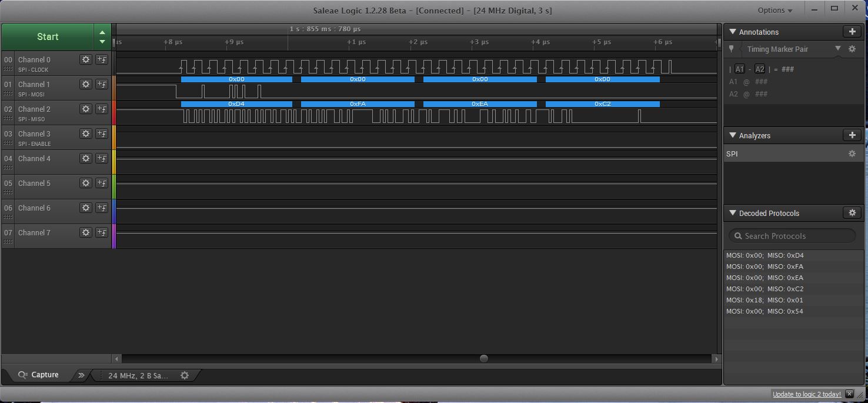Open Timing Marker Pair dropdown
Viewport: 868px width, 403px height.
[838, 49]
